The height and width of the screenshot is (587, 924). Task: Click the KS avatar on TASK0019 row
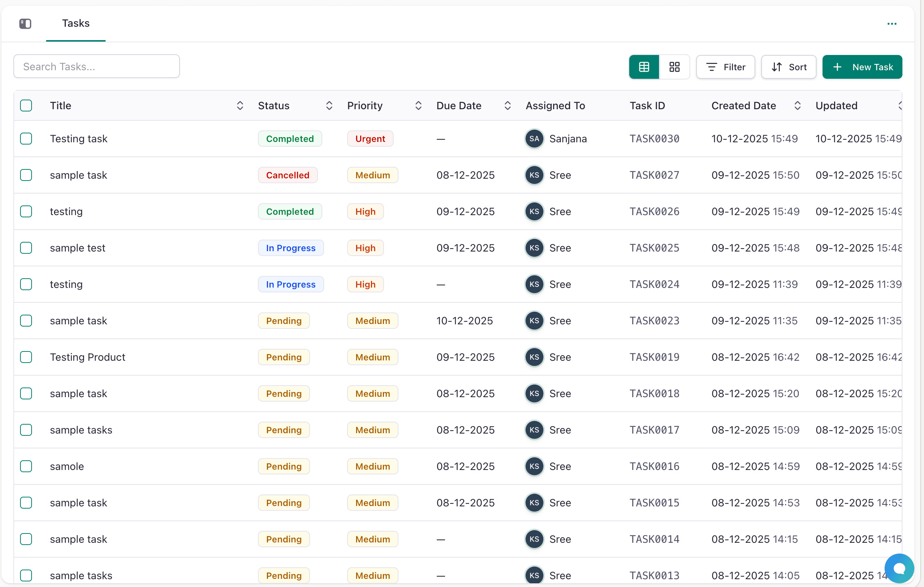(x=534, y=357)
